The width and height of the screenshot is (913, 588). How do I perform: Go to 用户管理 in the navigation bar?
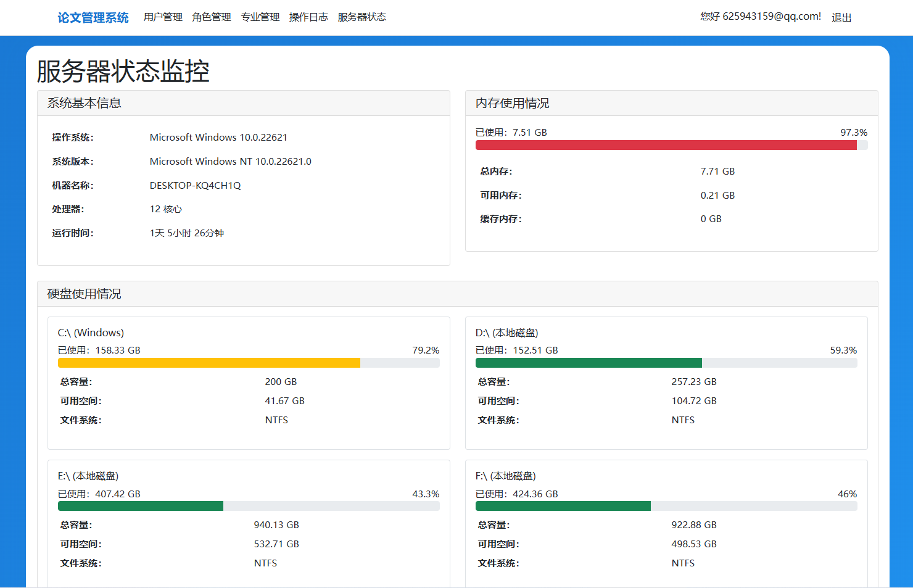(163, 17)
